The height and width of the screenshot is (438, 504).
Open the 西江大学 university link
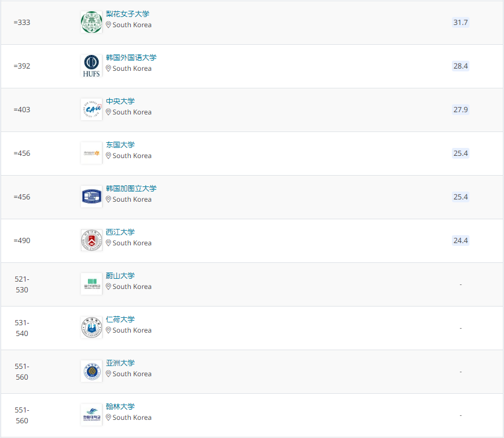coord(120,232)
